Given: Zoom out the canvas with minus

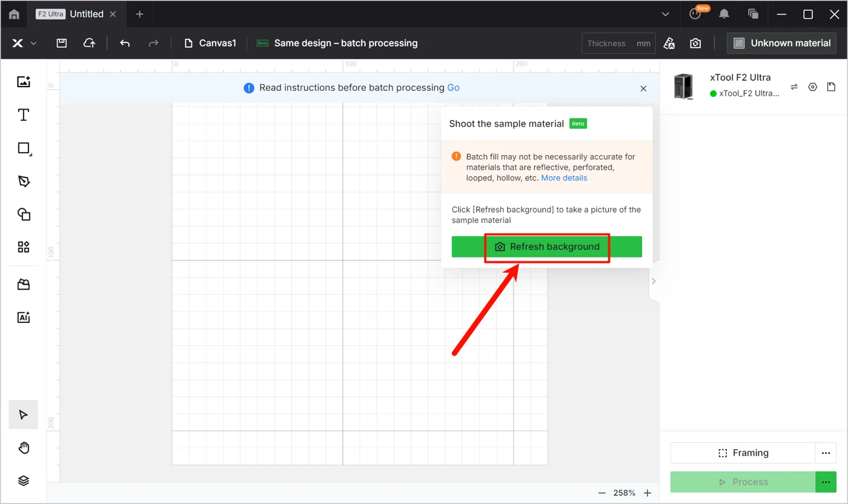Looking at the screenshot, I should pyautogui.click(x=601, y=493).
